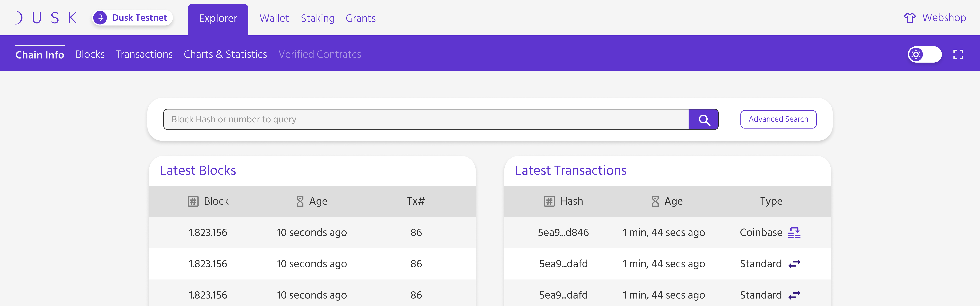Open the Staking tab
The width and height of the screenshot is (980, 306).
coord(318,18)
